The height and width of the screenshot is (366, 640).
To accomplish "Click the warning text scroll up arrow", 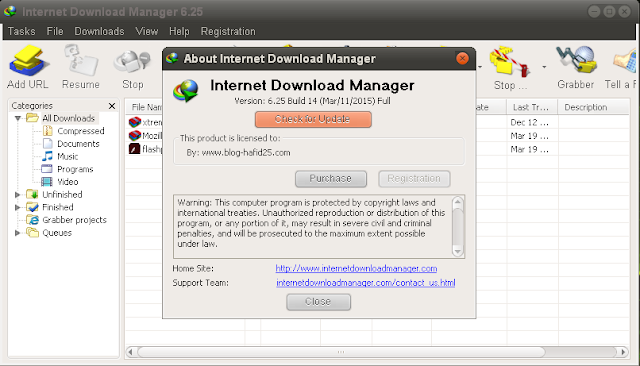I will tap(458, 202).
